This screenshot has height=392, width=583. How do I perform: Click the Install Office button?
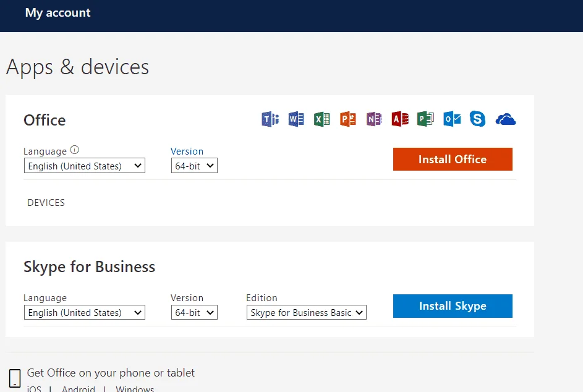point(453,159)
